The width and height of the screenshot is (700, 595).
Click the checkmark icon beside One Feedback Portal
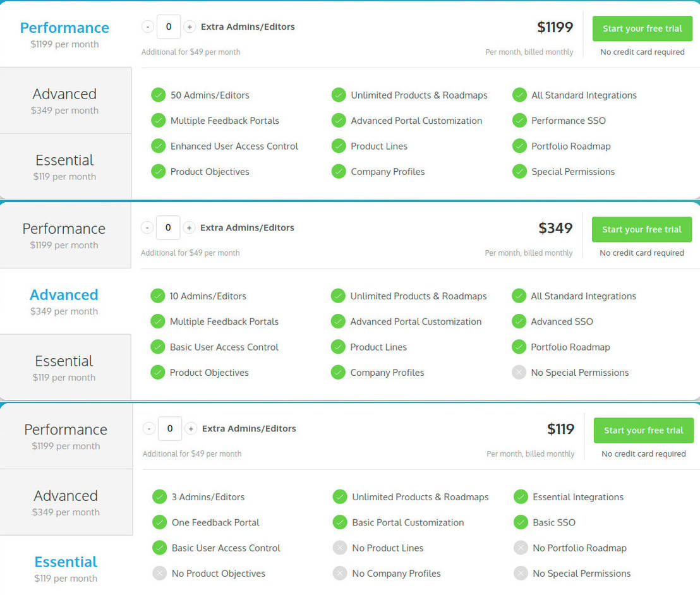159,522
